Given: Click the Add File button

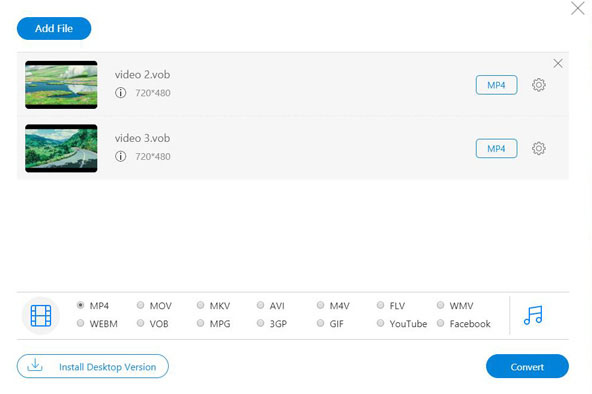Looking at the screenshot, I should point(54,28).
